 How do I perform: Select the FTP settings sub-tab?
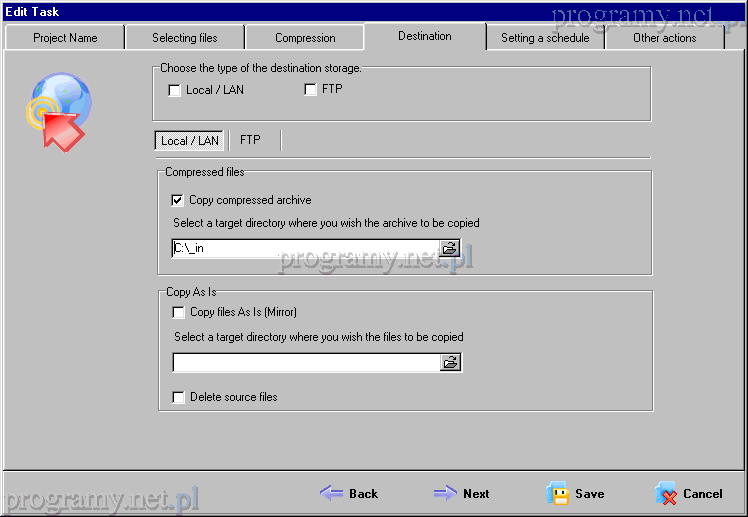click(x=250, y=140)
